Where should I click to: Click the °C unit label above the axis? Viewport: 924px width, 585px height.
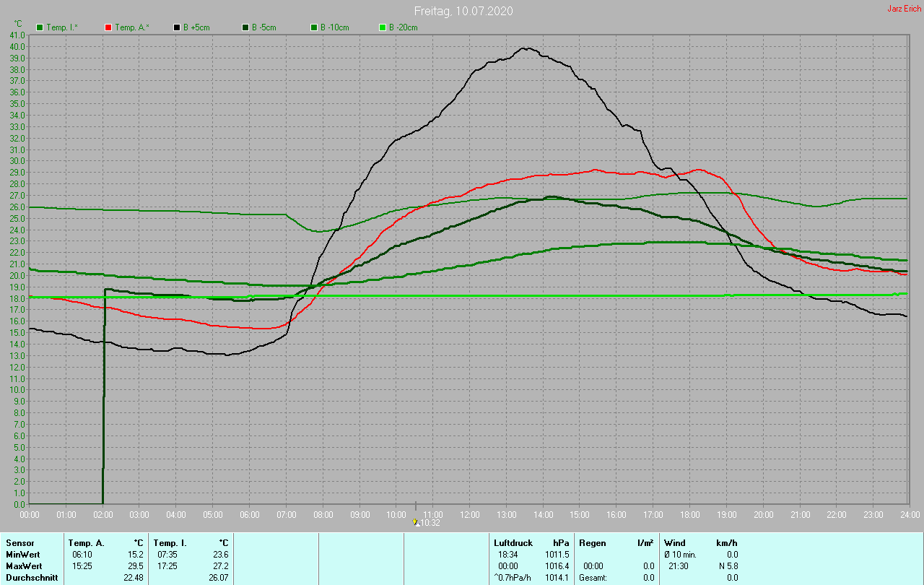point(18,23)
